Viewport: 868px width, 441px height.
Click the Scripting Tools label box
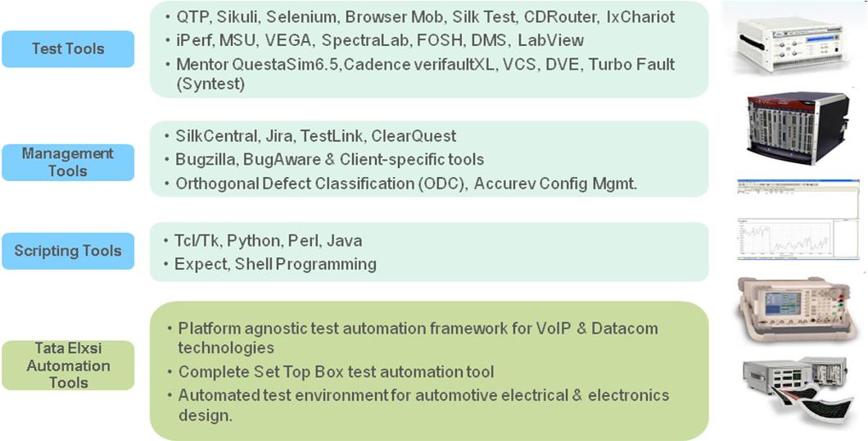pos(68,251)
